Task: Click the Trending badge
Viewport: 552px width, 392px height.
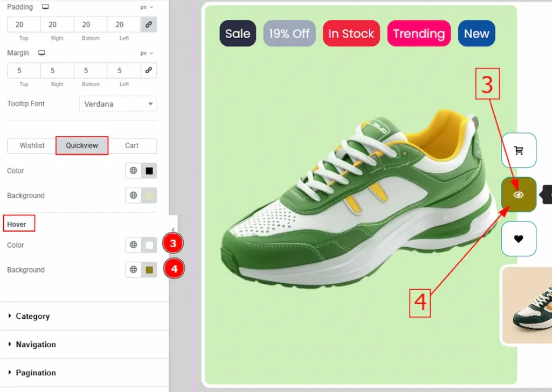Action: [418, 33]
